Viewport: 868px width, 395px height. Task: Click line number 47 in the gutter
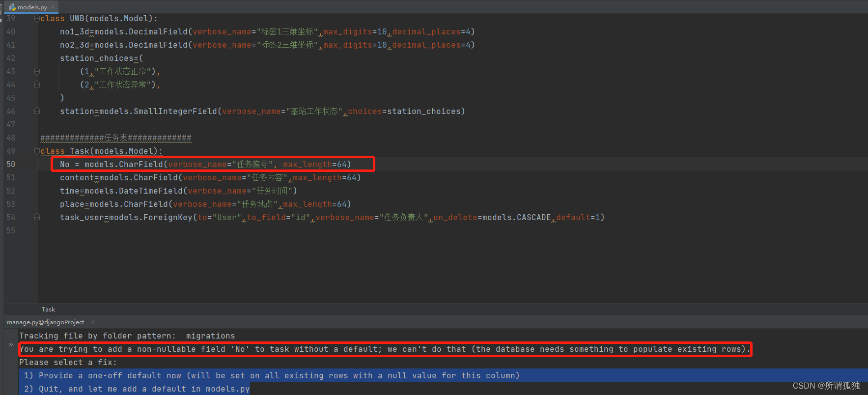click(x=11, y=125)
